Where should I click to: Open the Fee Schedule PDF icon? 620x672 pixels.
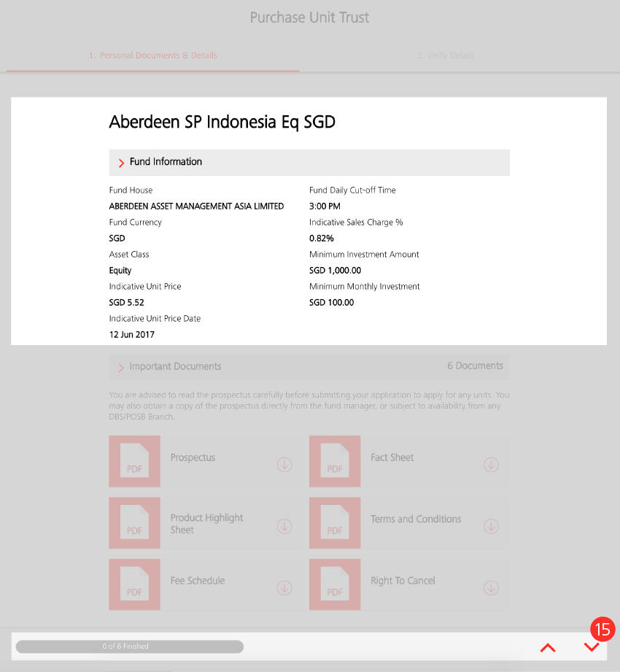(134, 584)
